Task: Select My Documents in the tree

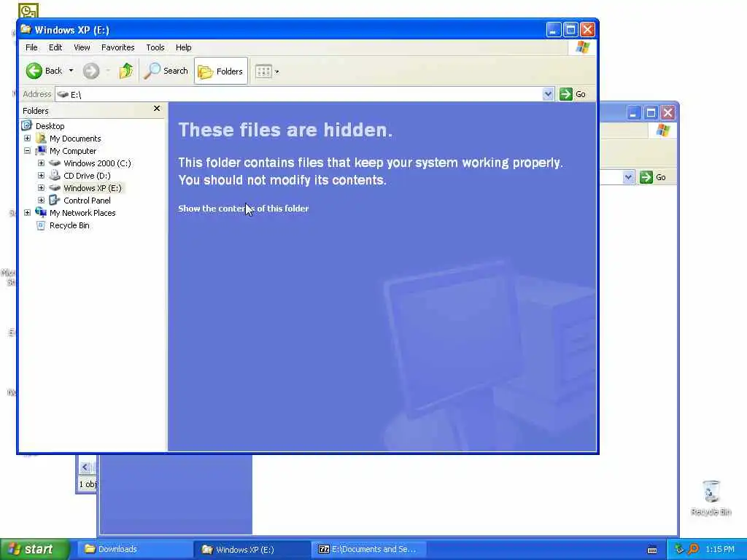Action: click(x=75, y=139)
